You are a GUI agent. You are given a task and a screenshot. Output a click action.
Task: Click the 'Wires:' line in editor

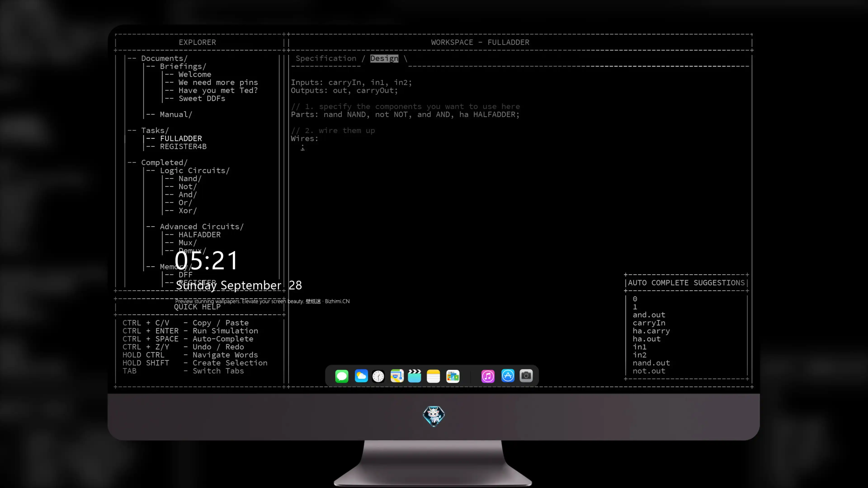[x=305, y=138]
